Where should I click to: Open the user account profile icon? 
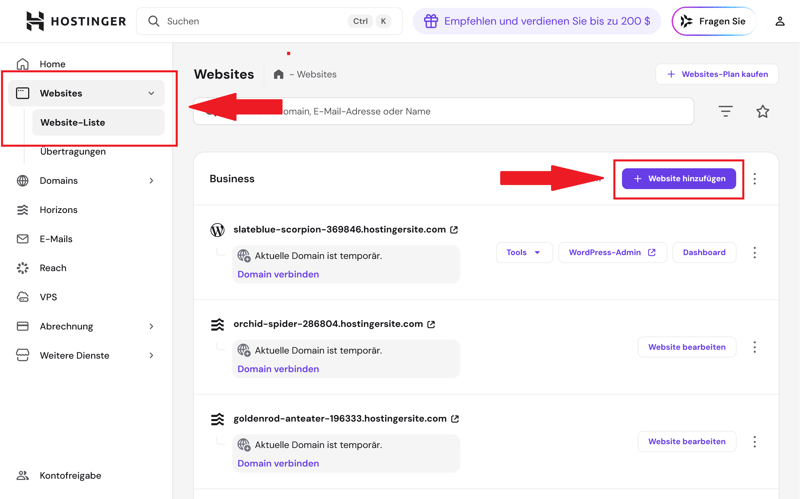click(x=780, y=21)
